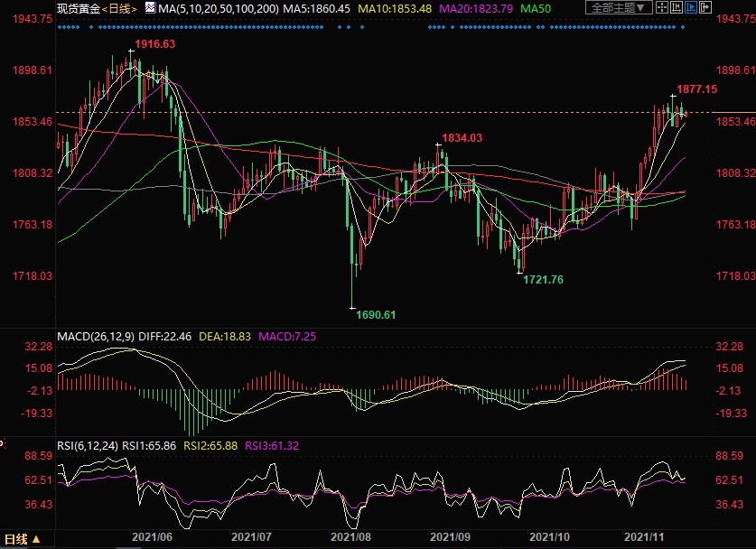Click the green MA50 legend label
The height and width of the screenshot is (549, 756).
537,8
